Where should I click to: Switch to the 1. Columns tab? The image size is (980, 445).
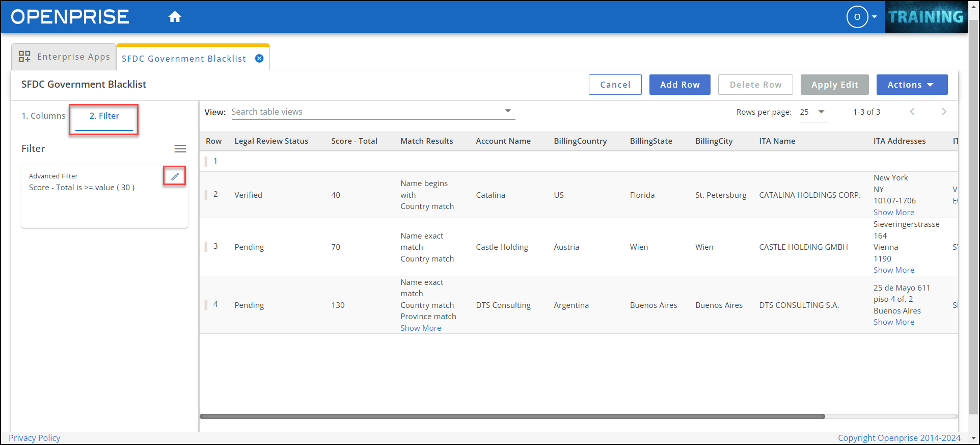click(43, 116)
